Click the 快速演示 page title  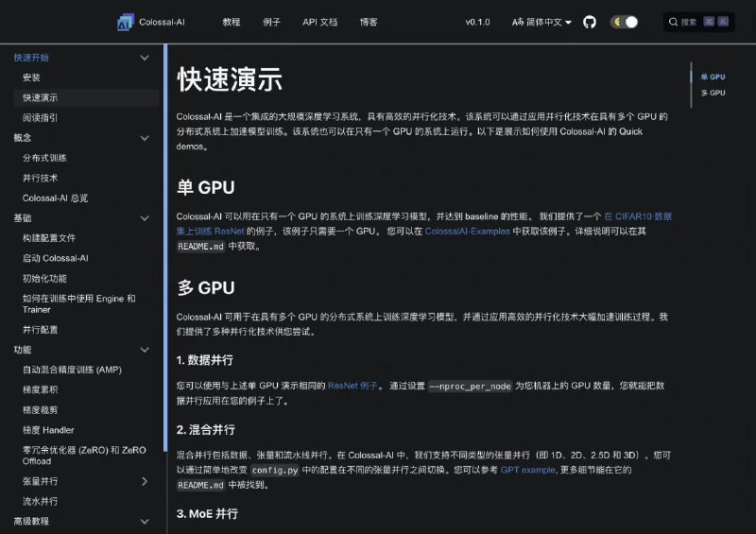click(230, 79)
